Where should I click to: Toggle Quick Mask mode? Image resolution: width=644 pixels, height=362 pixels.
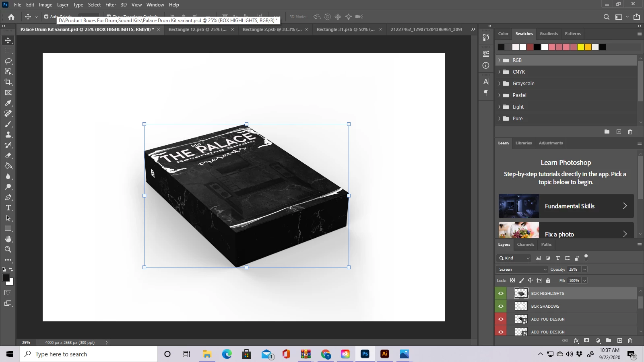tap(8, 293)
